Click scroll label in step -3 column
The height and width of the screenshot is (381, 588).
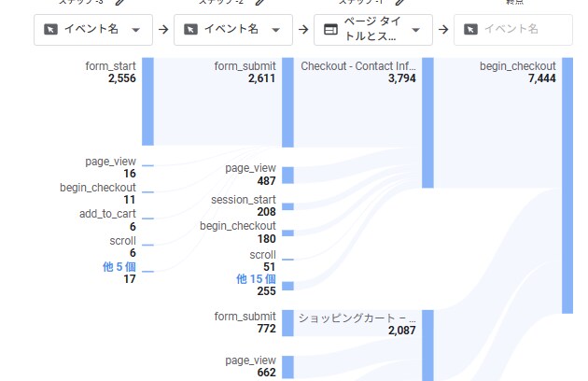122,241
